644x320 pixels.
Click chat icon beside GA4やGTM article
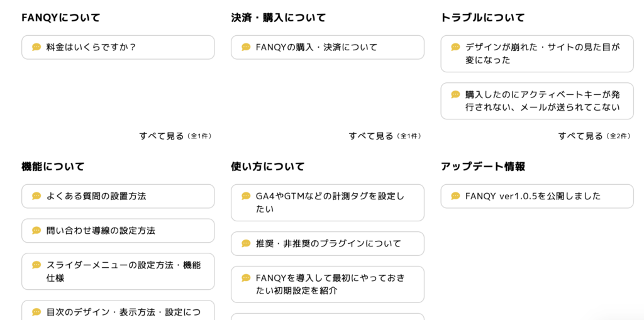(246, 196)
